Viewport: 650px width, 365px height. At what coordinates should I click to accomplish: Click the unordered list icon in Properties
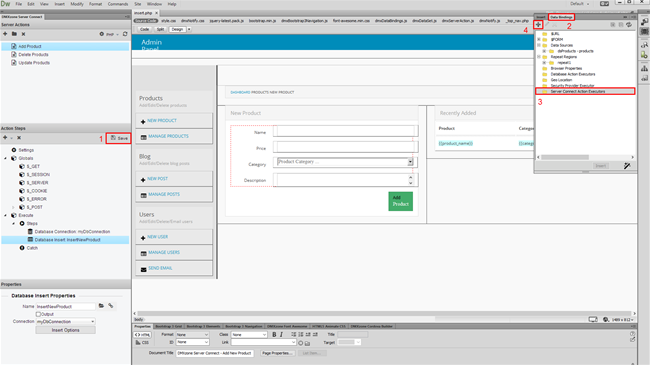293,334
